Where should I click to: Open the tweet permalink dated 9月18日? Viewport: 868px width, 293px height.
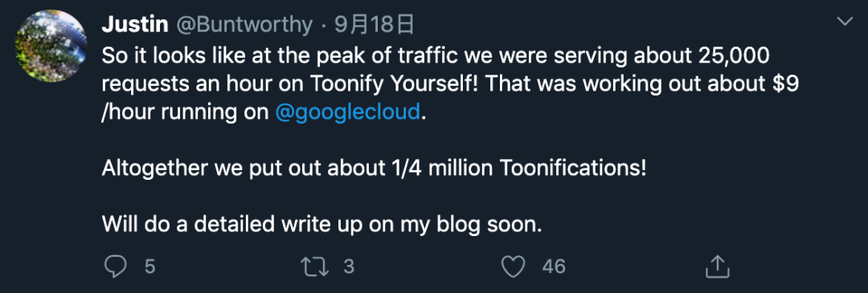pyautogui.click(x=375, y=24)
